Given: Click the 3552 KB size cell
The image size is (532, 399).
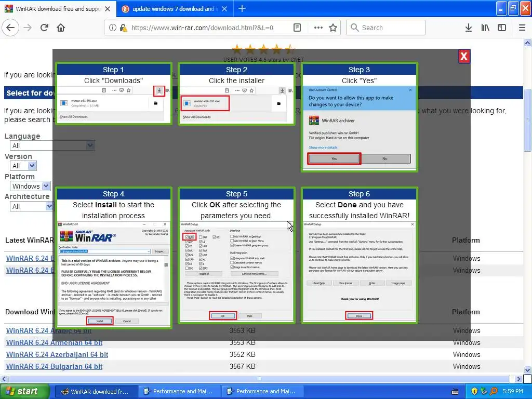Looking at the screenshot, I should pyautogui.click(x=242, y=354).
